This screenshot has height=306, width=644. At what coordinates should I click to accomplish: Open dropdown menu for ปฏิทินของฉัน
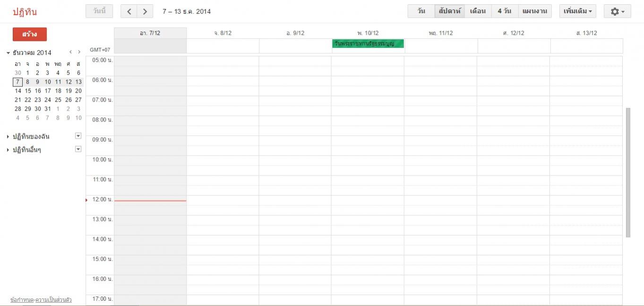click(78, 136)
